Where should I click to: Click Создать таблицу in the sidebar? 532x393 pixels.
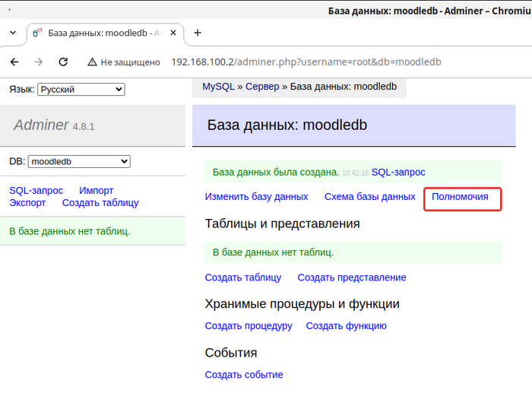(x=100, y=203)
